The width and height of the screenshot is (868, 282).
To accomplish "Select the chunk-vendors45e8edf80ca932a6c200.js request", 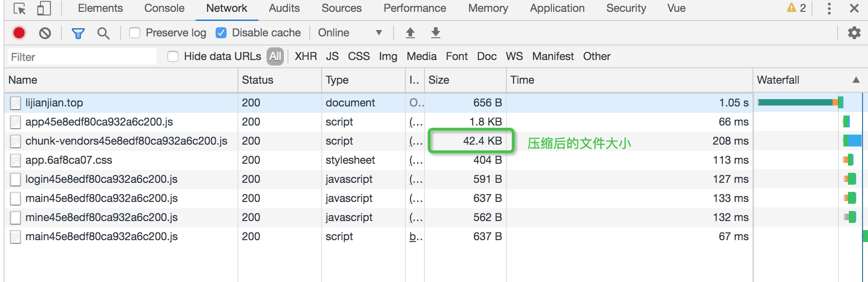I will pyautogui.click(x=126, y=141).
